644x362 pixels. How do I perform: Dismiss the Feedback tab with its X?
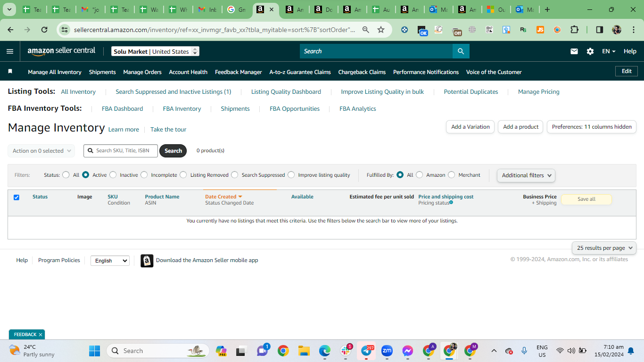(41, 335)
